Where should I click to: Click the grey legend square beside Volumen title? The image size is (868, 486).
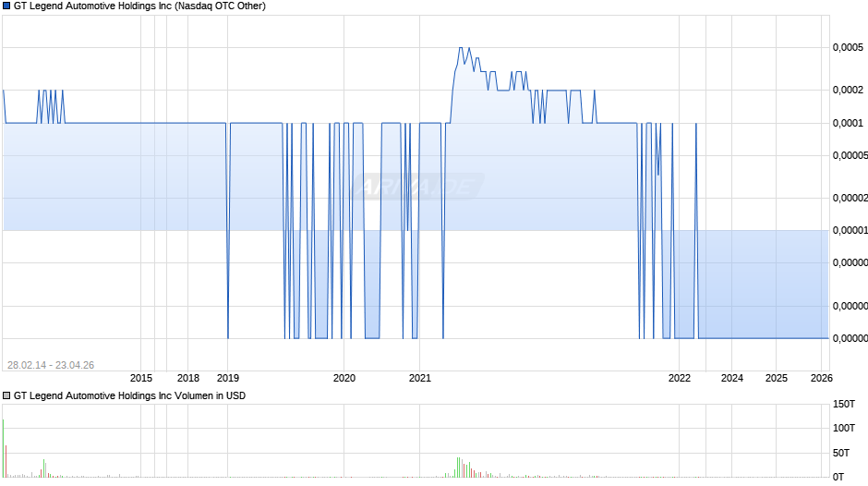[x=6, y=395]
